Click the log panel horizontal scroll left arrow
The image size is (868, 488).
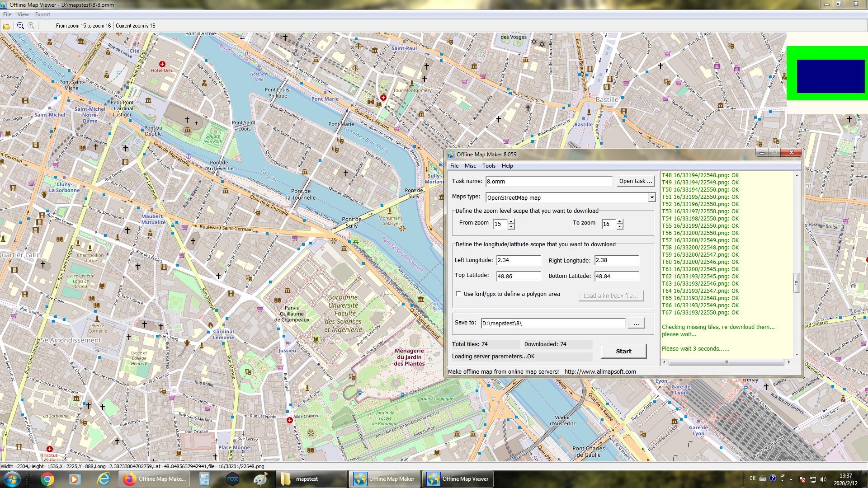point(664,362)
